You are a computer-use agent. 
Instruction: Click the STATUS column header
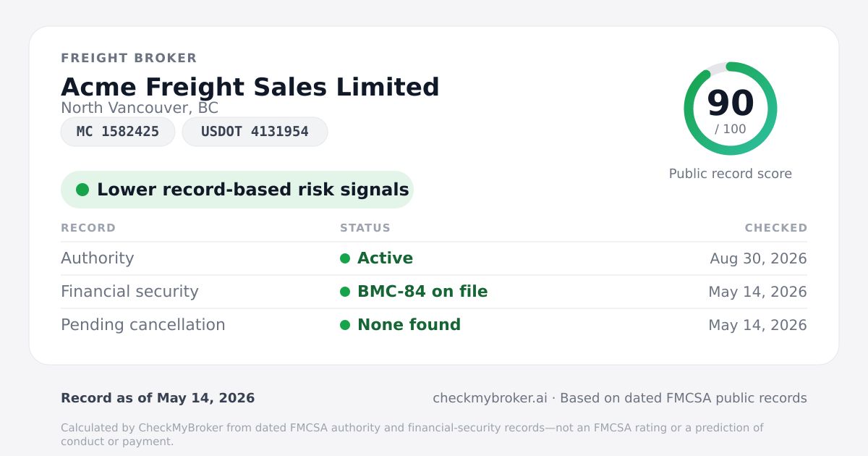pos(365,228)
